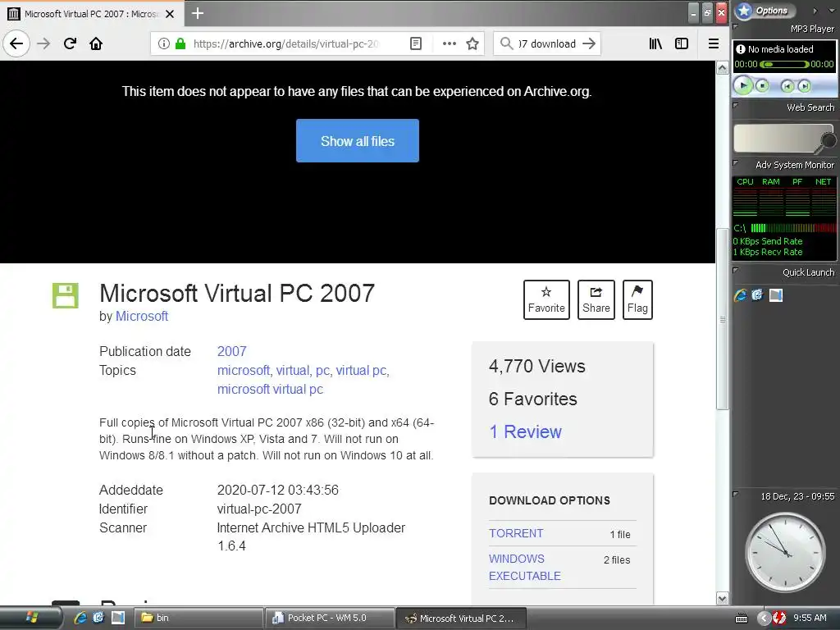The image size is (840, 630).
Task: Click the browser search box text
Action: tap(547, 43)
